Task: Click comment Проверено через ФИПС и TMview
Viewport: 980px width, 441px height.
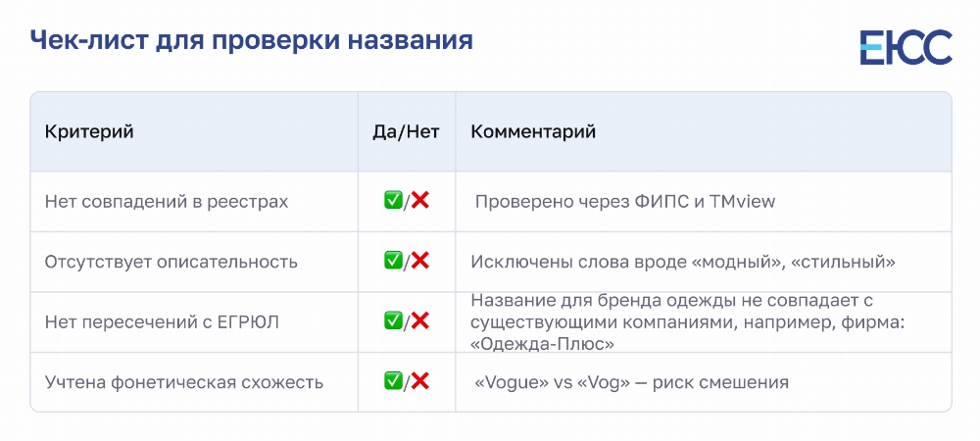Action: click(x=625, y=202)
